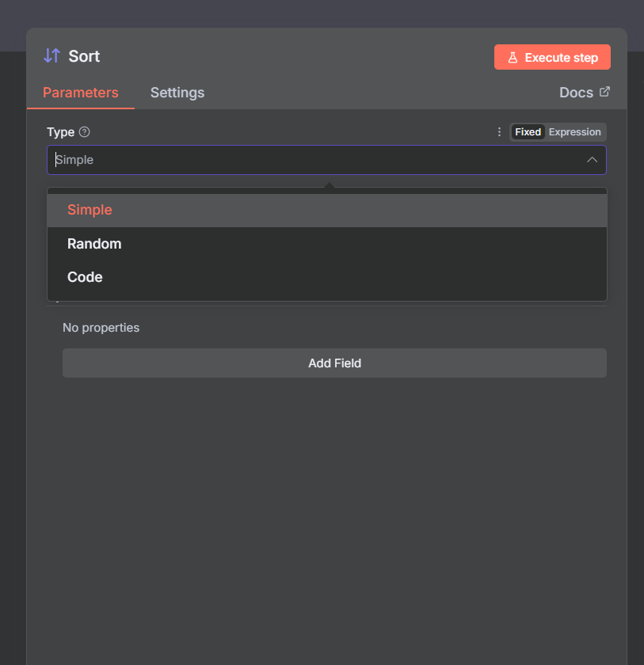Open the Docs link

click(x=576, y=93)
